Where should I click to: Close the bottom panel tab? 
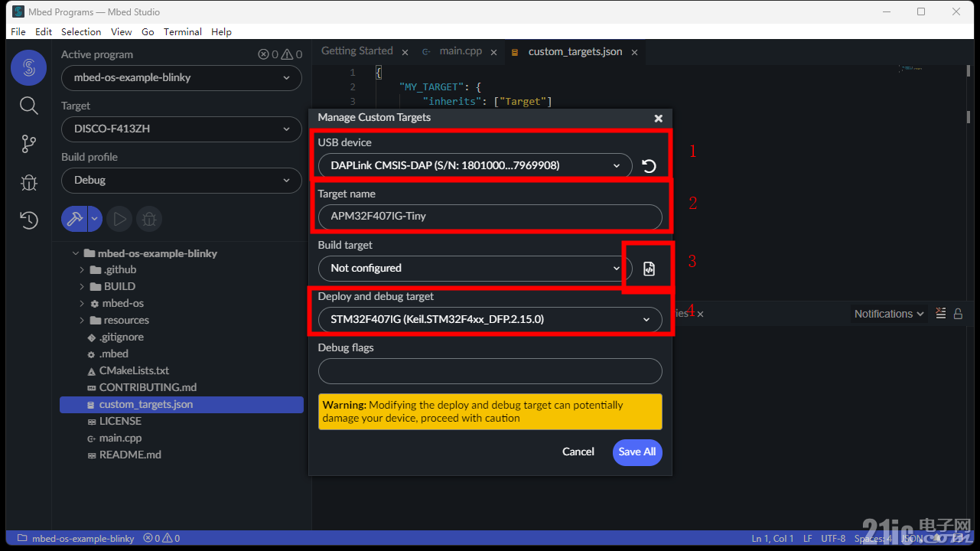pos(700,314)
